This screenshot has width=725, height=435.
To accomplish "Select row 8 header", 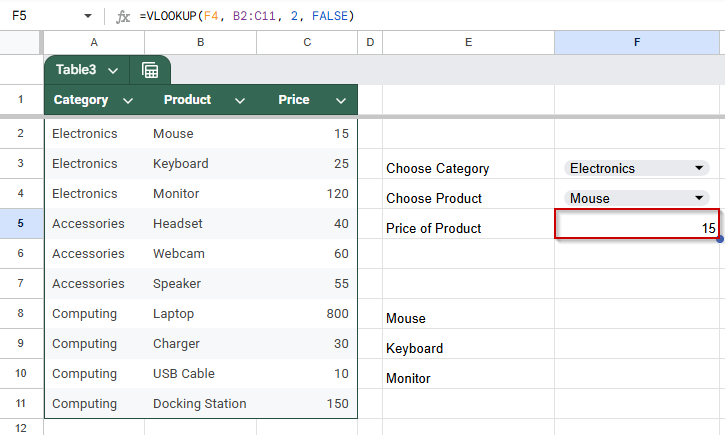I will [21, 313].
